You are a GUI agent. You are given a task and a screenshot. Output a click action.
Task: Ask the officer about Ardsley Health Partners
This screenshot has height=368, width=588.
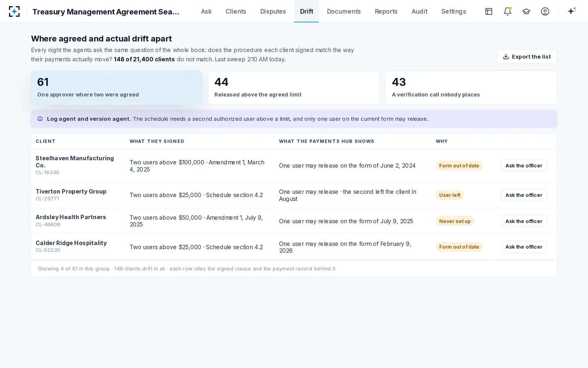tap(523, 221)
